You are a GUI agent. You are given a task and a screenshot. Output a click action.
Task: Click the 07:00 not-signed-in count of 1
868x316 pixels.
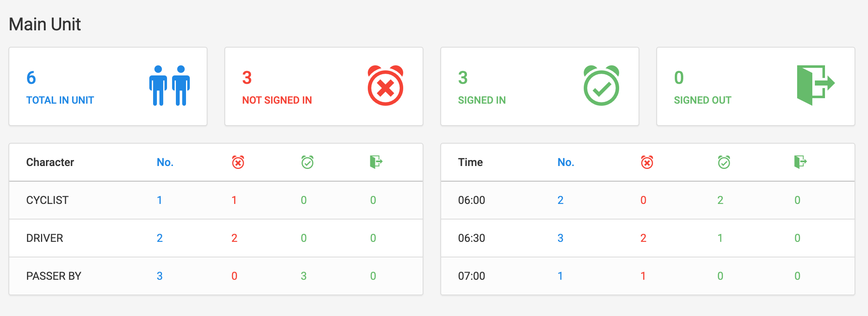pos(643,276)
